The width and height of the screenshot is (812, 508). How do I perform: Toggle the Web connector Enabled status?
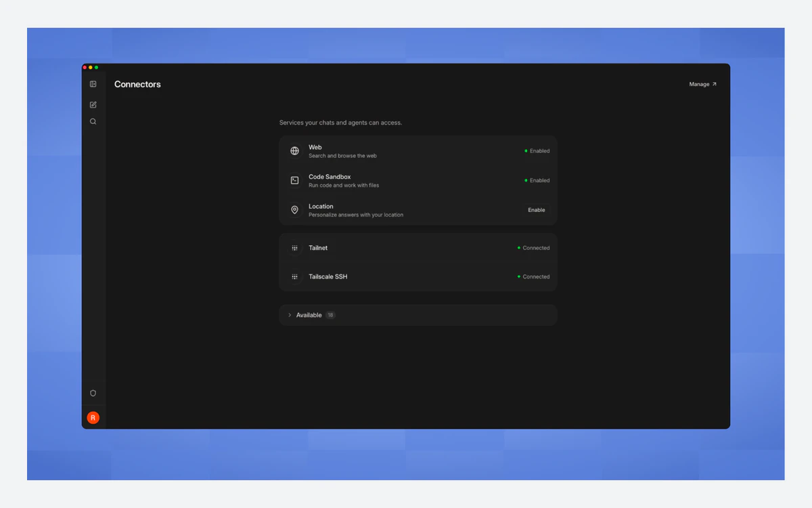(x=537, y=151)
